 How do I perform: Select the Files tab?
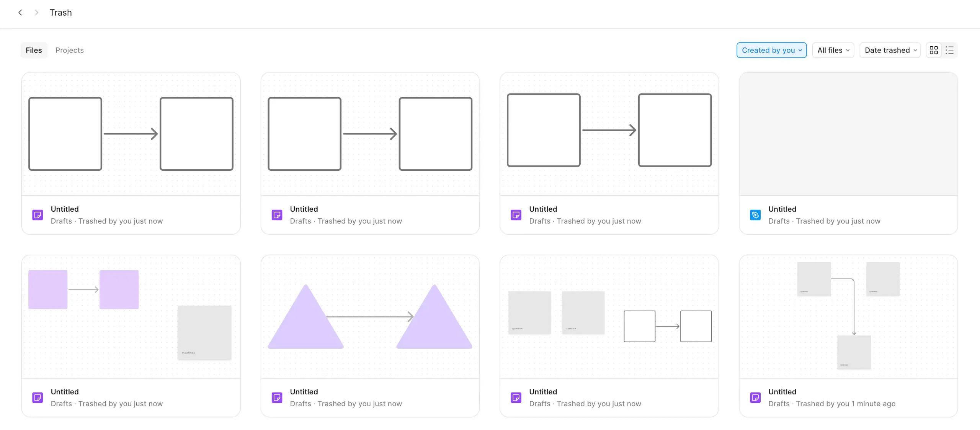click(34, 50)
